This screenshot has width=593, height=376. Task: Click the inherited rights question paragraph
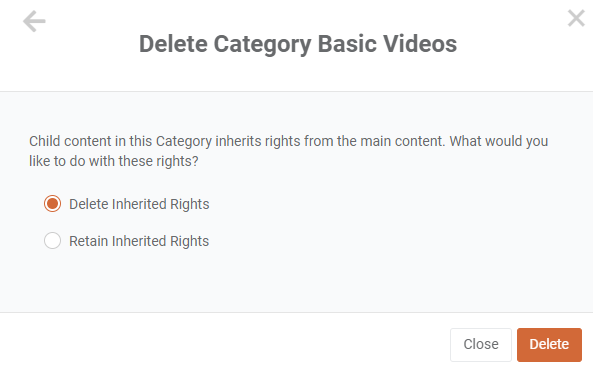click(x=289, y=151)
